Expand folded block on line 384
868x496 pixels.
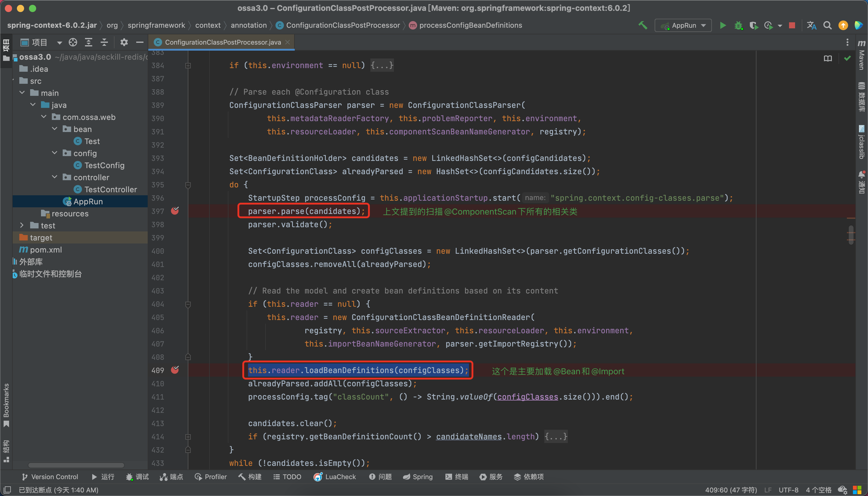click(x=188, y=65)
